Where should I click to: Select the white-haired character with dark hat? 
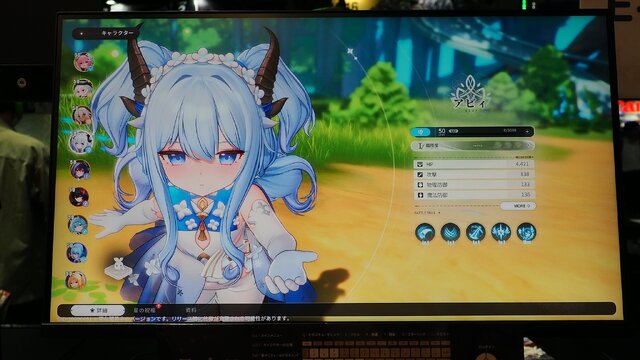(x=82, y=89)
